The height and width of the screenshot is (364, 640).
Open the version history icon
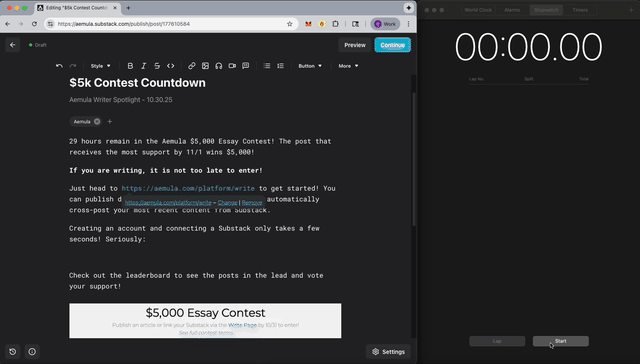point(13,351)
